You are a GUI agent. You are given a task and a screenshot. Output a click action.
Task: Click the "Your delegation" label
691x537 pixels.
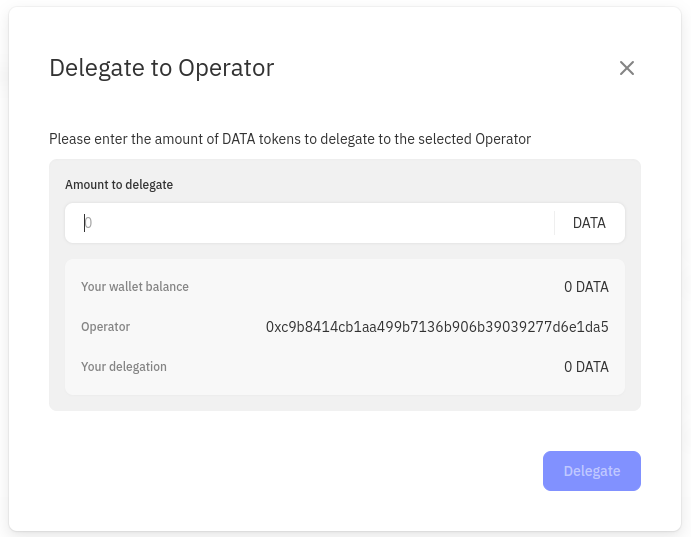point(124,367)
